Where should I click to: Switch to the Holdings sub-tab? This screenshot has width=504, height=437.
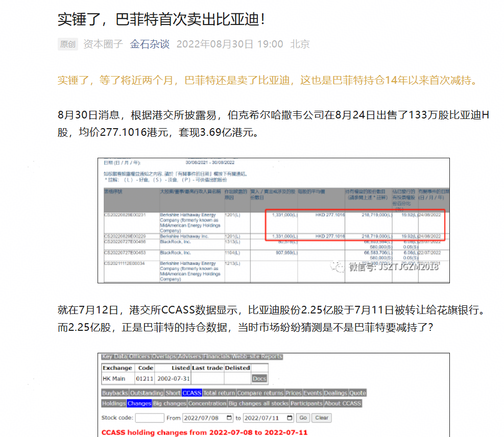point(114,403)
